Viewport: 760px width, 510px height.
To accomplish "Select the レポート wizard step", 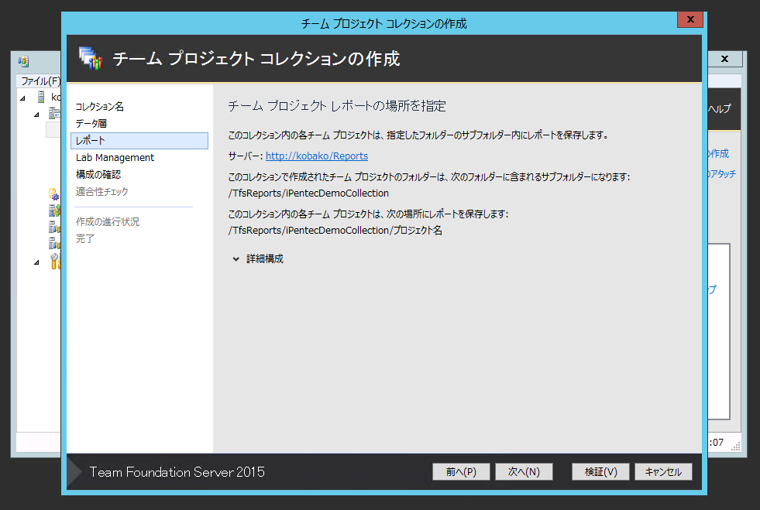I will (140, 141).
